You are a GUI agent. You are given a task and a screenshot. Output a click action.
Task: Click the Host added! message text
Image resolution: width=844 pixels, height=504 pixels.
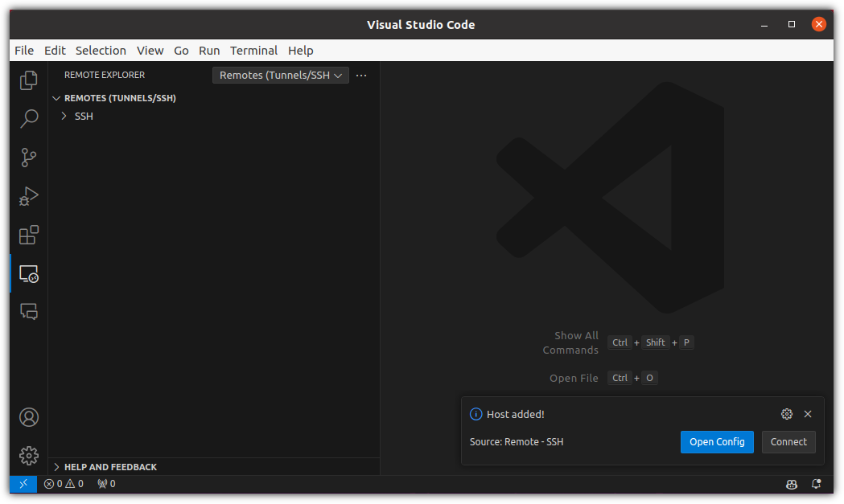(x=515, y=414)
